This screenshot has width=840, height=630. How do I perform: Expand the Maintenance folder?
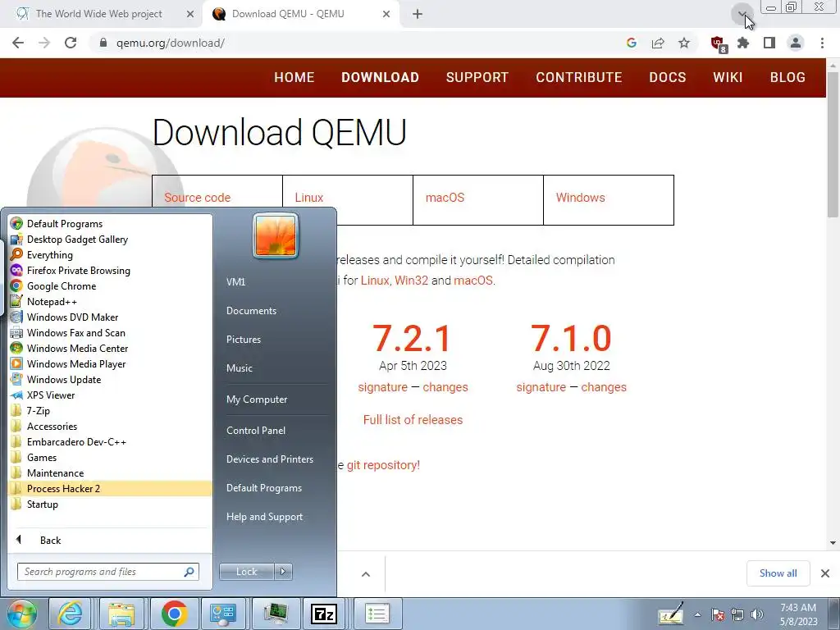tap(47, 472)
